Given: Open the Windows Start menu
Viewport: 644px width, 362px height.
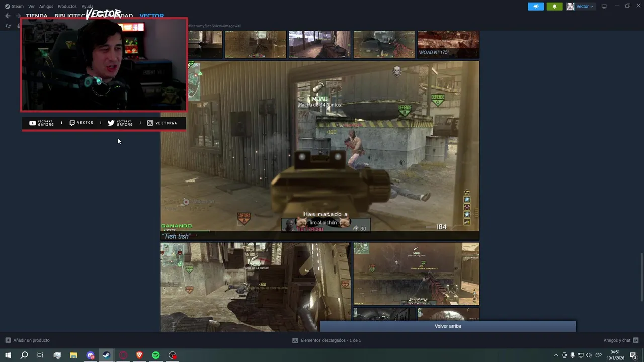Looking at the screenshot, I should [x=8, y=355].
